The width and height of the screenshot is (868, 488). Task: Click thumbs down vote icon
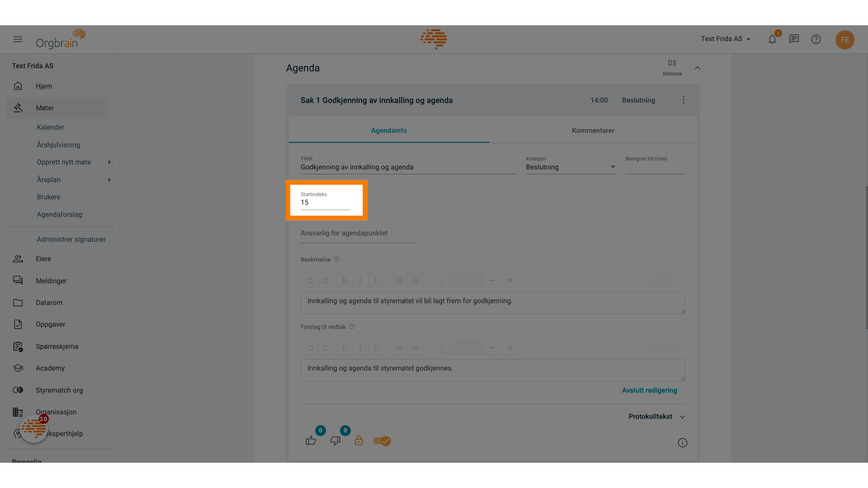(335, 441)
